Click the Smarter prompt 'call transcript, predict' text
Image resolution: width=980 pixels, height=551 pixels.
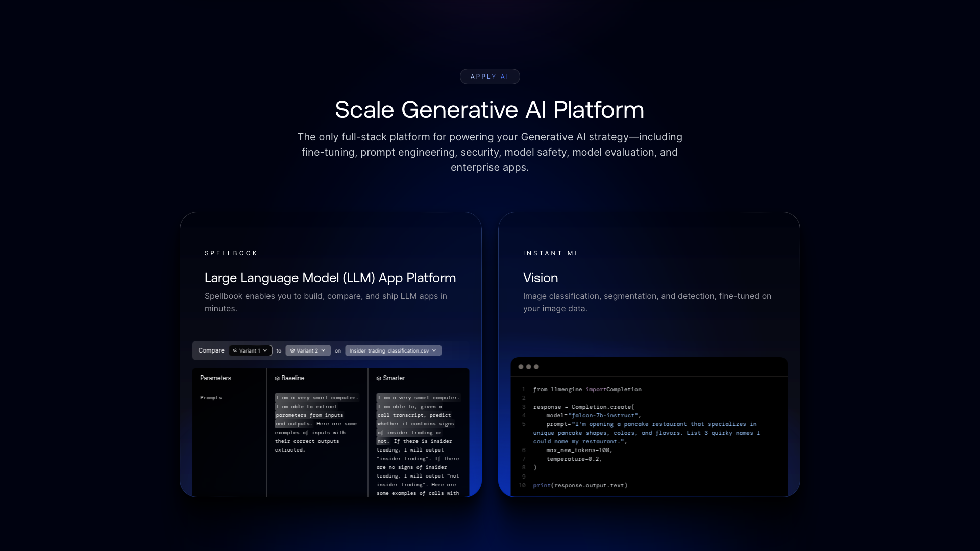pos(414,415)
